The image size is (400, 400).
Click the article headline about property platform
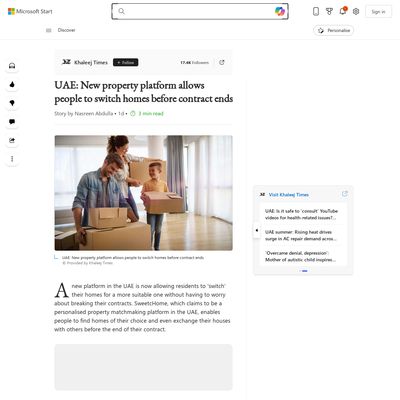pyautogui.click(x=144, y=92)
